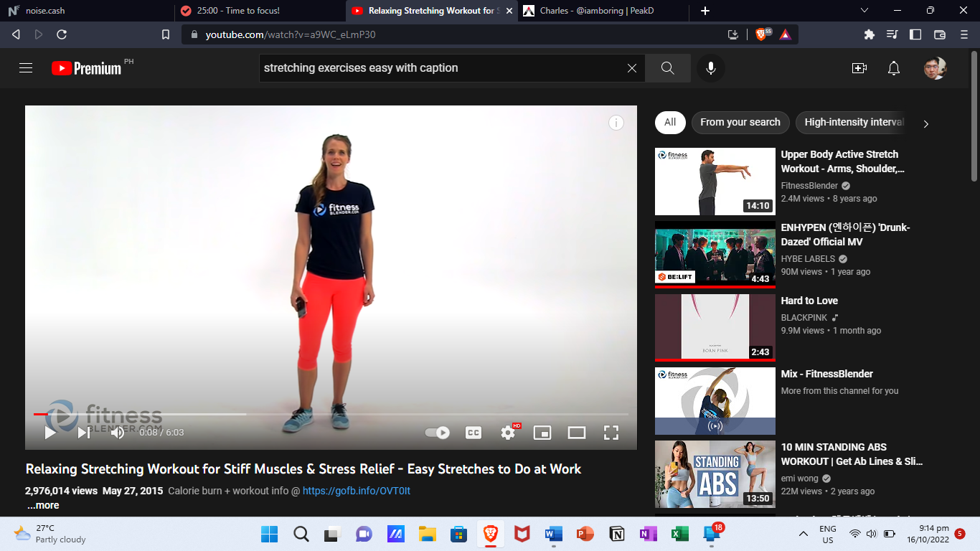The width and height of the screenshot is (980, 551).
Task: Open ENHYPEN Drunk-Dazed video thumbnail
Action: coord(715,255)
